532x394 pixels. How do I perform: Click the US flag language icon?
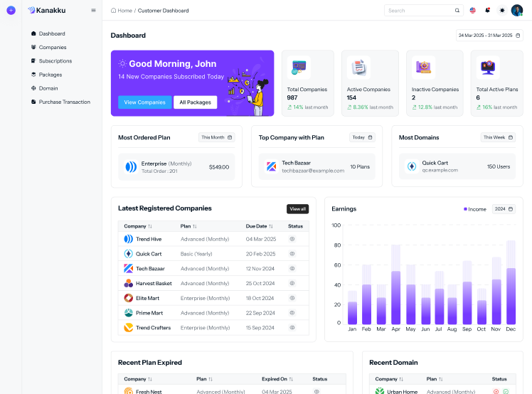pos(473,11)
